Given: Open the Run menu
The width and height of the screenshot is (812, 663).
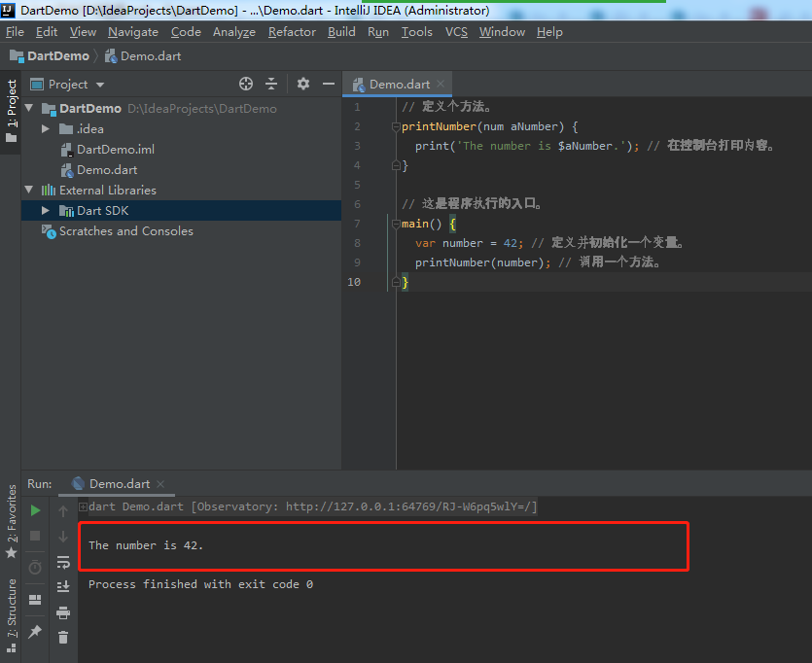Looking at the screenshot, I should [378, 32].
